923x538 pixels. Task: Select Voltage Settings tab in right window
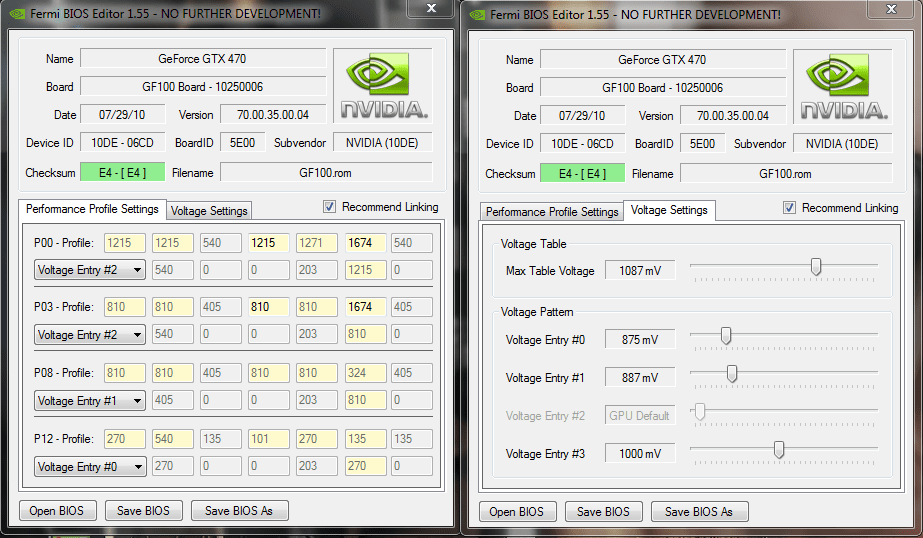pos(669,210)
